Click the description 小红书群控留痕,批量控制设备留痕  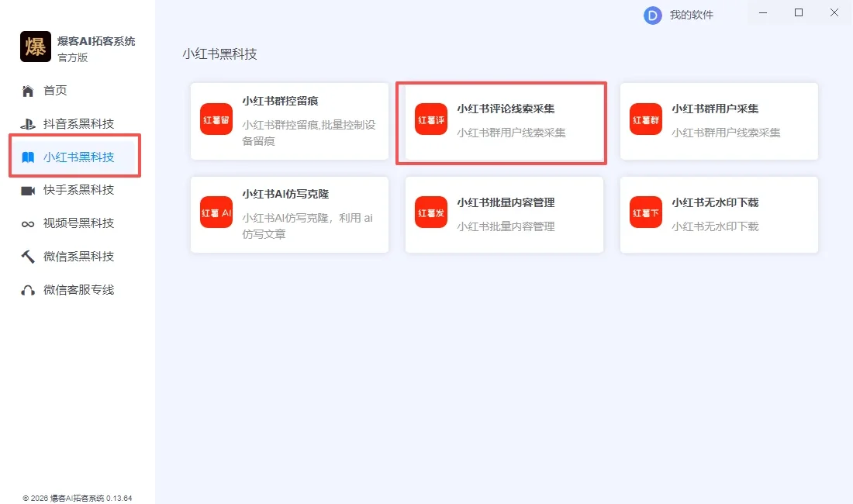309,133
